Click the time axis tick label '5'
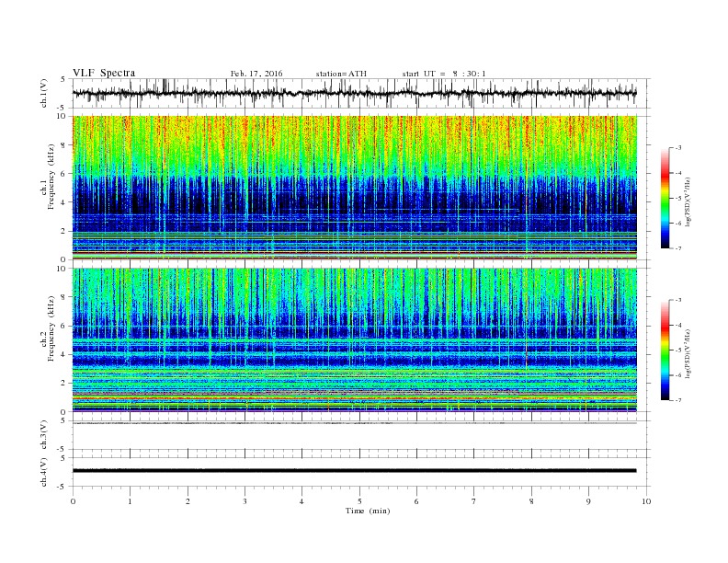728x563 pixels. coord(359,501)
